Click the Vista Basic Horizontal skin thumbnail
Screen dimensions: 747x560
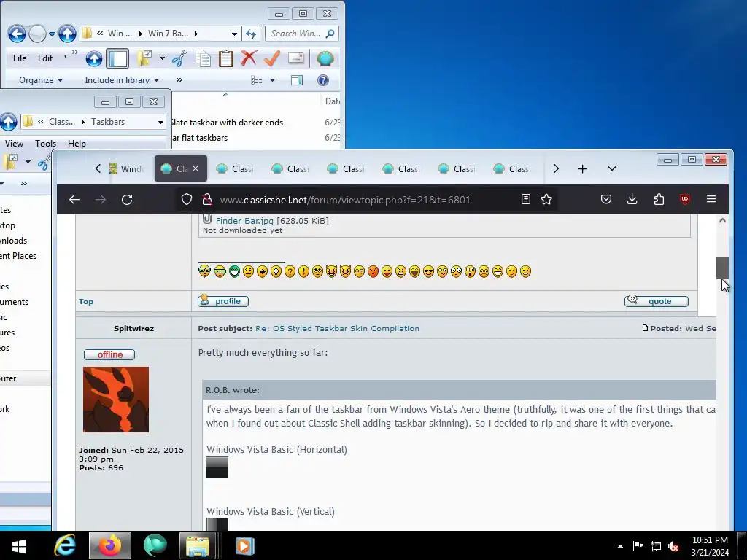coord(217,467)
